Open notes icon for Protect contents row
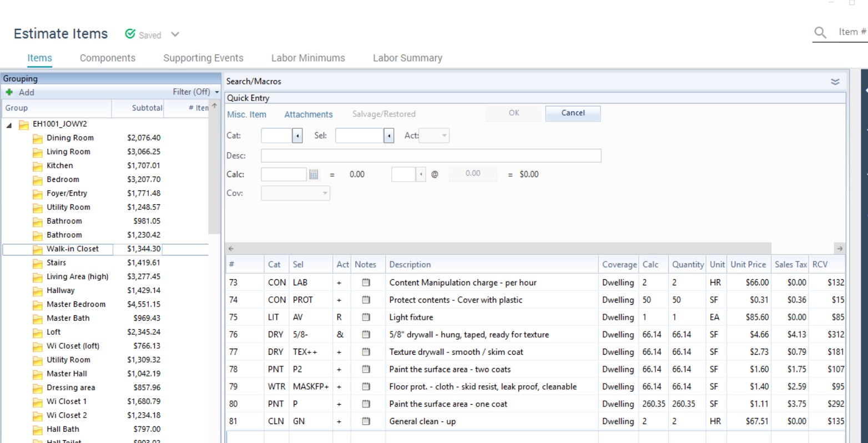This screenshot has width=868, height=443. tap(366, 300)
